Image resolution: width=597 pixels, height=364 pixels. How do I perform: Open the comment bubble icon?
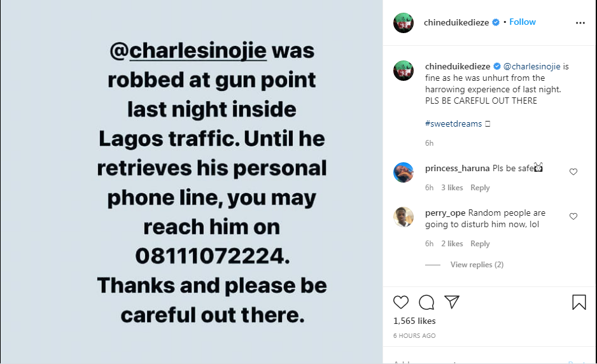pos(426,302)
